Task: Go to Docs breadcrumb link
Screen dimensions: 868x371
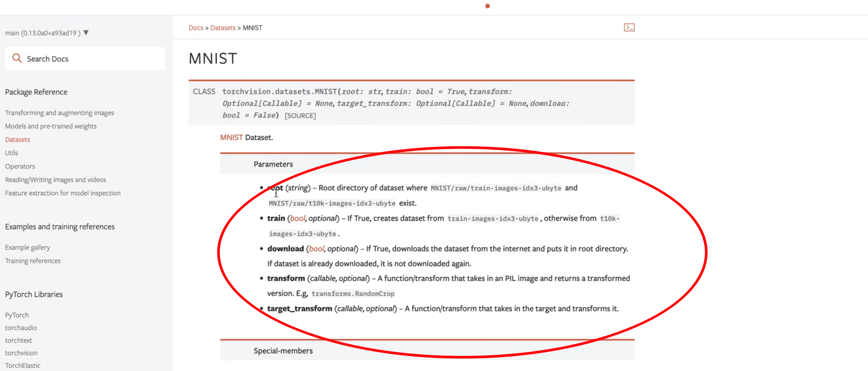Action: (x=196, y=28)
